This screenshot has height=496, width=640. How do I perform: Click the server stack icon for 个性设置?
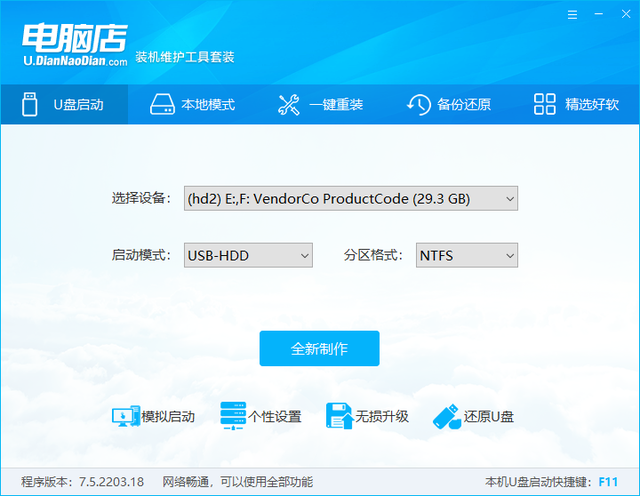coord(233,416)
